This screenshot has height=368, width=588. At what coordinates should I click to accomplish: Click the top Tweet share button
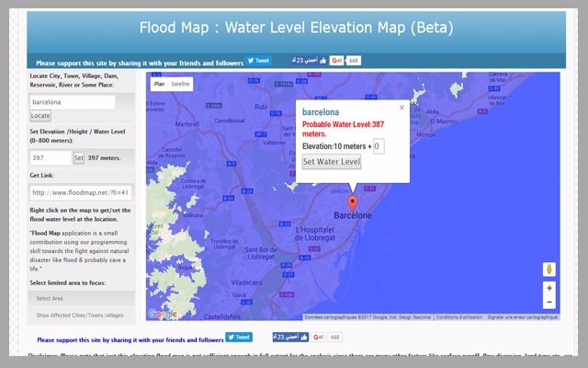258,61
